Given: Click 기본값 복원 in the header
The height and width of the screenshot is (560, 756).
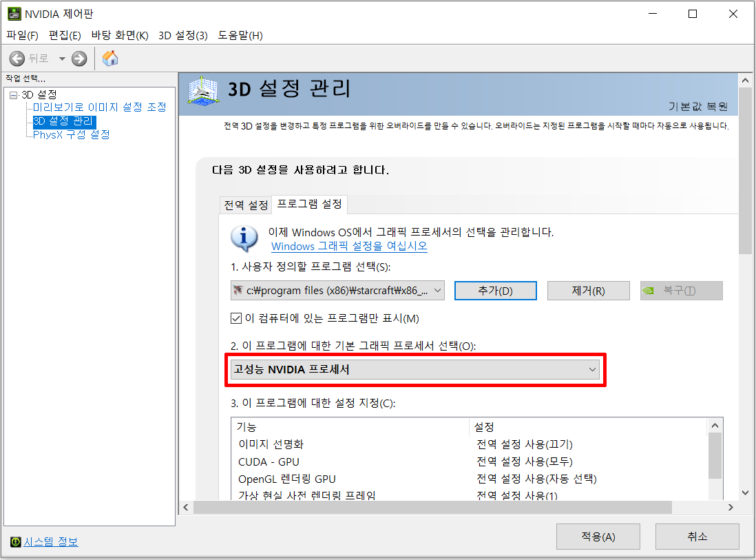Looking at the screenshot, I should (x=698, y=106).
